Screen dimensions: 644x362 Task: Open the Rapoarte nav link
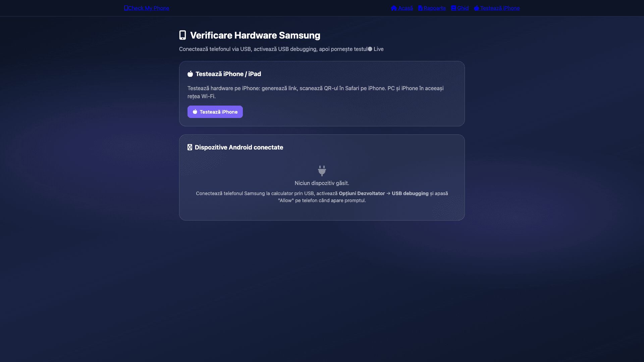point(432,8)
